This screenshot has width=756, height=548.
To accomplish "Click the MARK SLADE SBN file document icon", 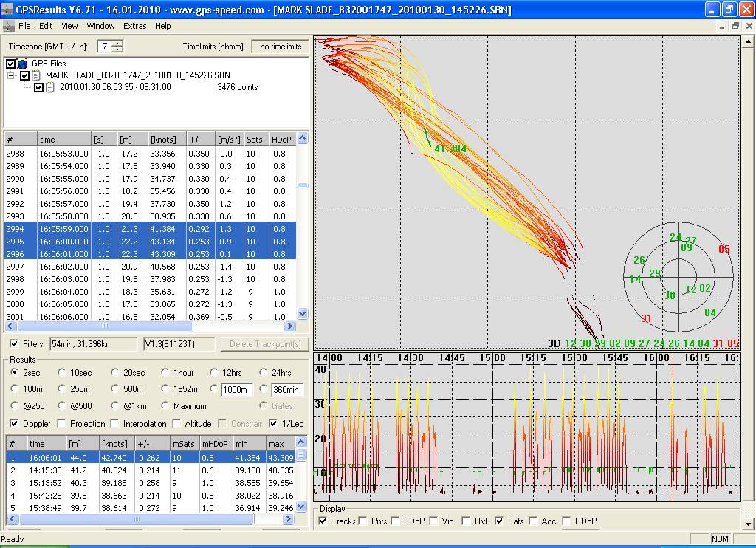I will pos(38,75).
